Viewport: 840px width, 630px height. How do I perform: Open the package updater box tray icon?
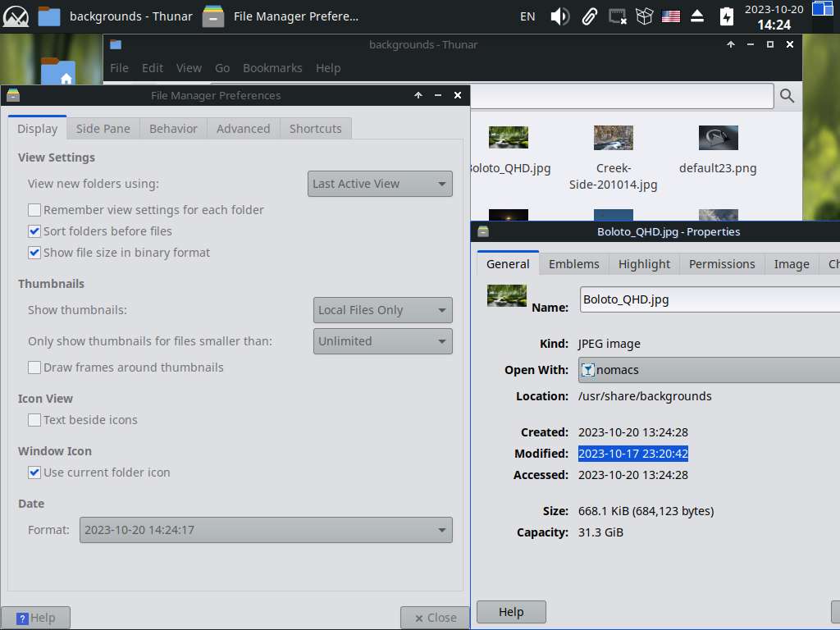coord(644,16)
